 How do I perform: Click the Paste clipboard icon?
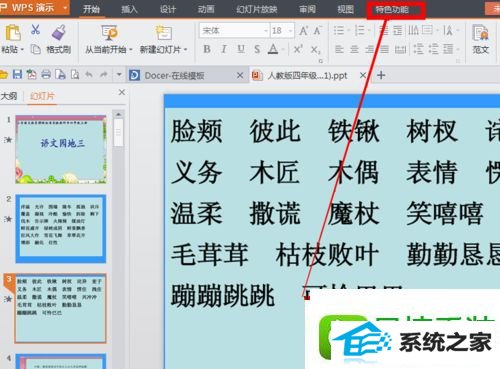click(13, 33)
